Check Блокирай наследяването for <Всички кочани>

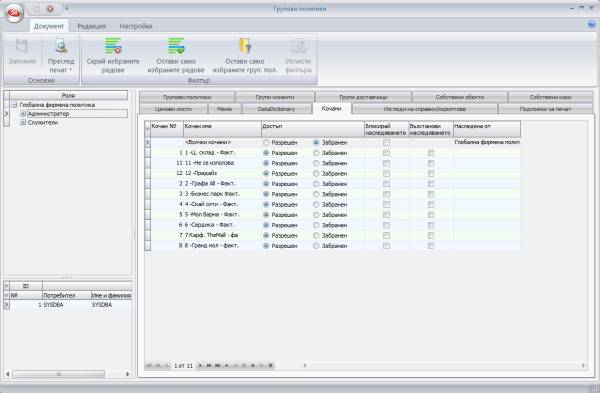click(386, 142)
